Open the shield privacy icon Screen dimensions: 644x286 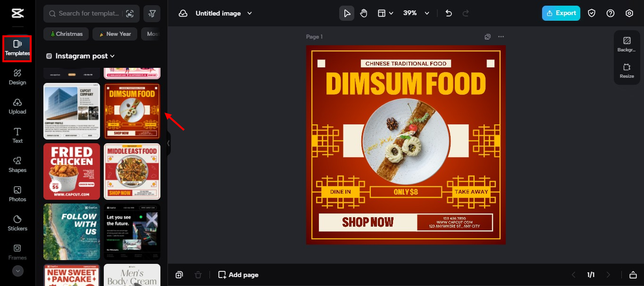tap(592, 14)
